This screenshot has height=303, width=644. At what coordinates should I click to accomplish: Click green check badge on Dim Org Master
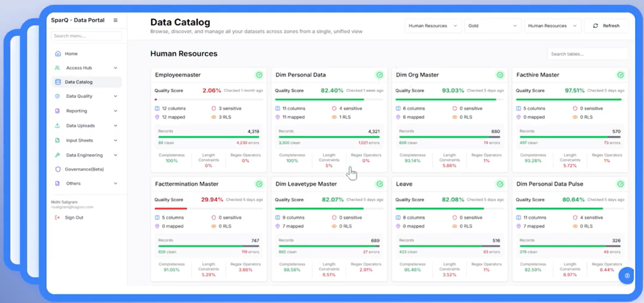click(500, 75)
